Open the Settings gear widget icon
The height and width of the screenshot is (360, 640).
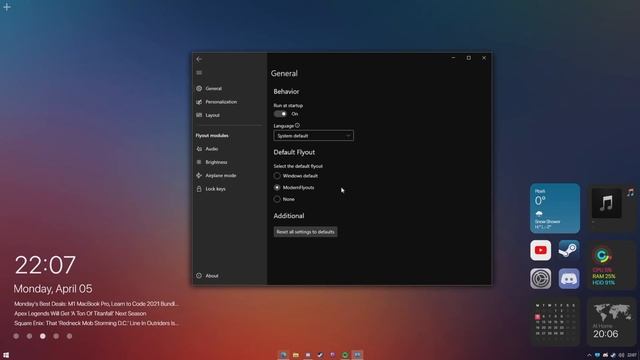point(540,279)
